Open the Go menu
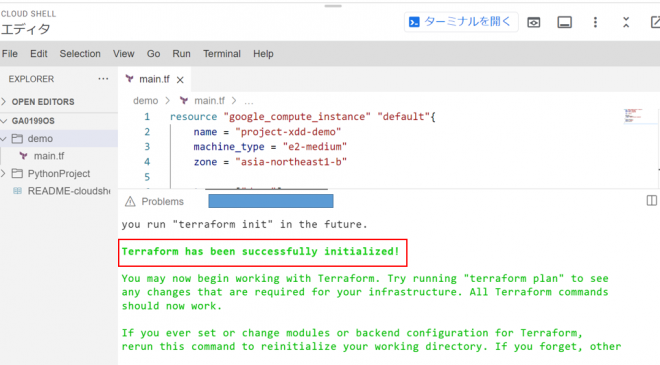Screen dimensions: 660x365 [x=153, y=54]
